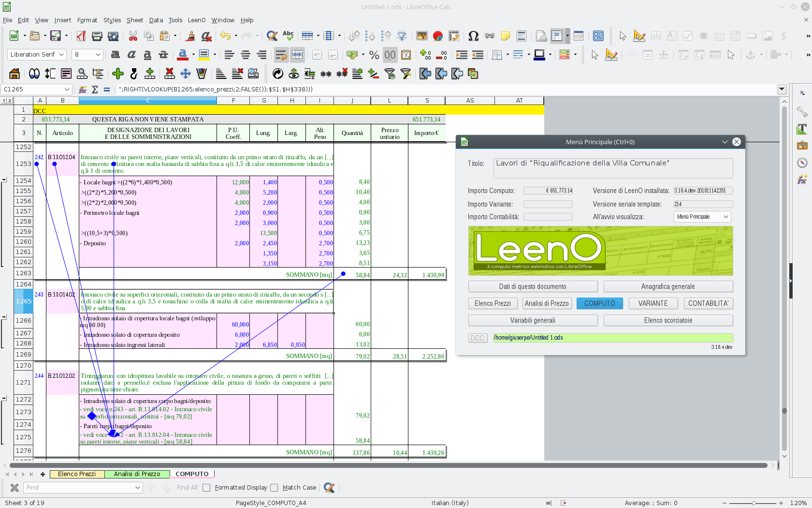Image resolution: width=812 pixels, height=508 pixels.
Task: Open the Name Box cell reference dropdown
Action: (x=67, y=90)
